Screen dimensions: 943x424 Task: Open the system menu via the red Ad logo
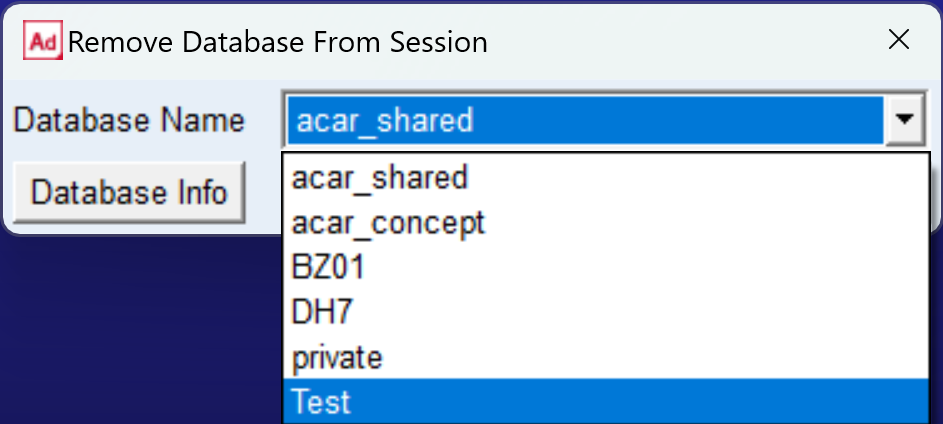[43, 42]
